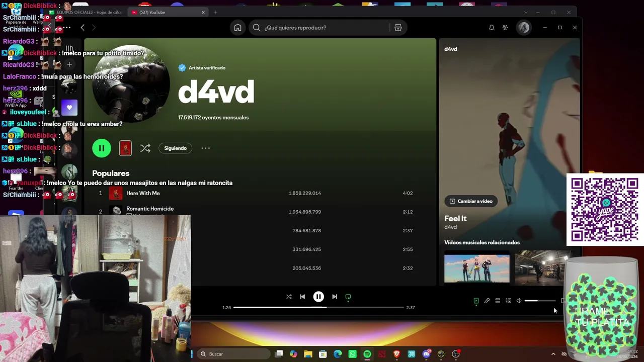644x362 pixels.
Task: Switch to the (537) YouTube browser tab
Action: tap(168, 12)
